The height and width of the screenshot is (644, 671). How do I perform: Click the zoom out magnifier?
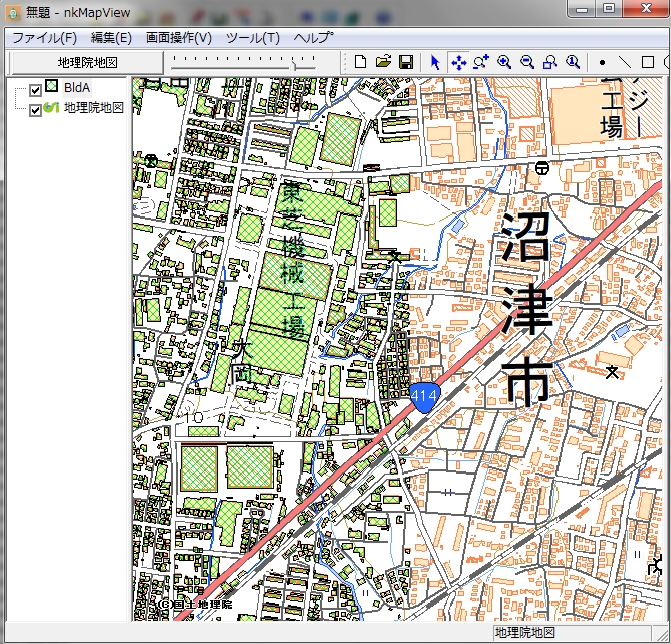pos(527,62)
